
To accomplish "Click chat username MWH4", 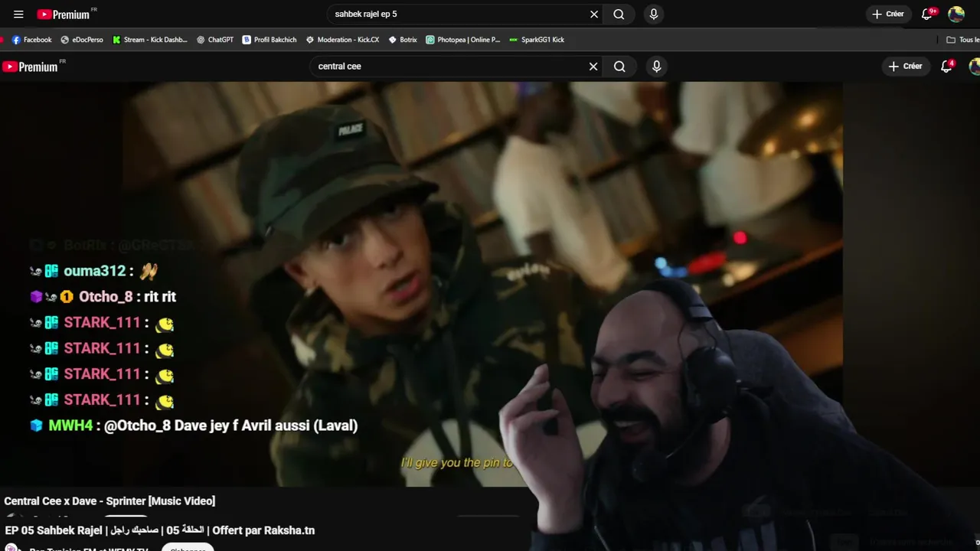I will click(x=70, y=425).
